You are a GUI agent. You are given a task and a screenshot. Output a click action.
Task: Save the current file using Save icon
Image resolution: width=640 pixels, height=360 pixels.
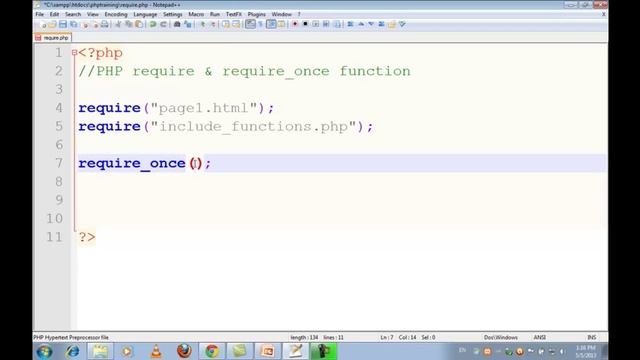pyautogui.click(x=63, y=24)
